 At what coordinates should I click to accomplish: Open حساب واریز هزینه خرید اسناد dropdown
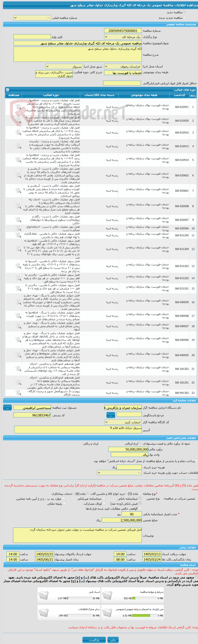(119, 473)
